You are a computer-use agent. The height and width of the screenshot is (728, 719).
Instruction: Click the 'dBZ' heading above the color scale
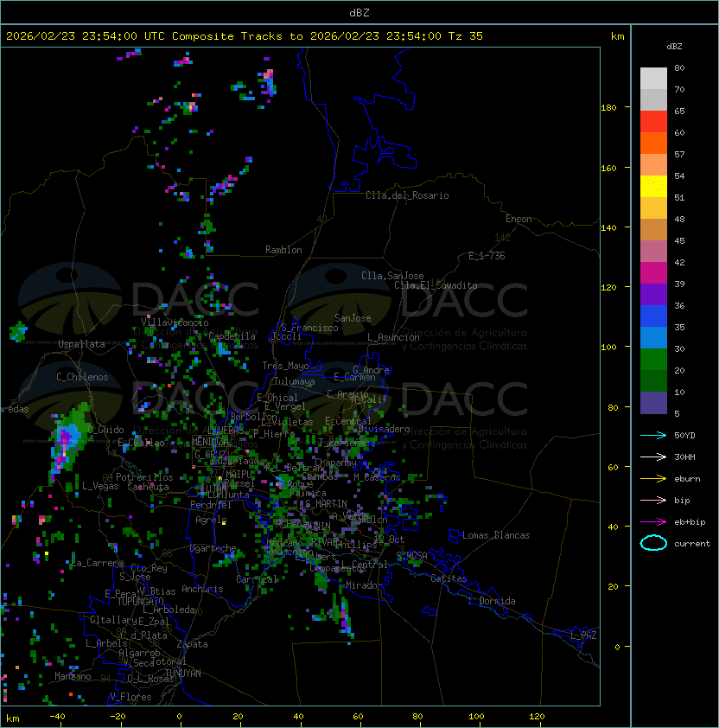coord(674,47)
